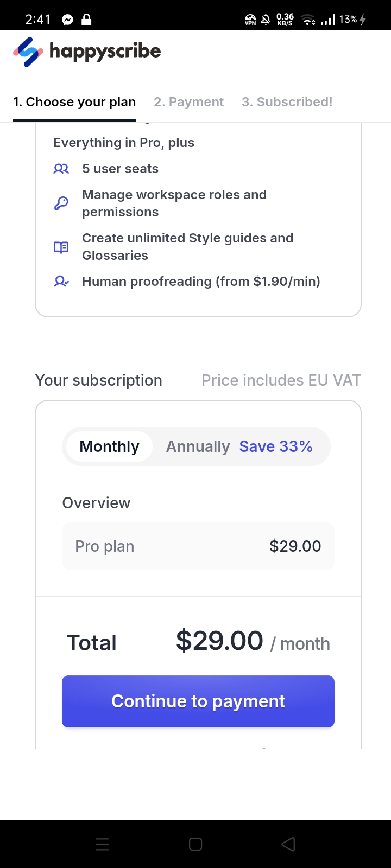391x868 pixels.
Task: Tap the Human proofreading person icon
Action: 61,282
